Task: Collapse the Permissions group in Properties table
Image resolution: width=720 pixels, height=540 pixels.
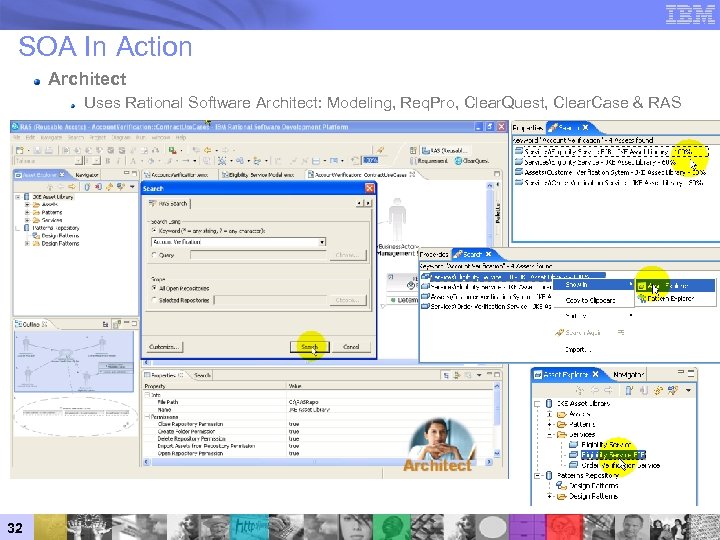Action: tap(148, 416)
